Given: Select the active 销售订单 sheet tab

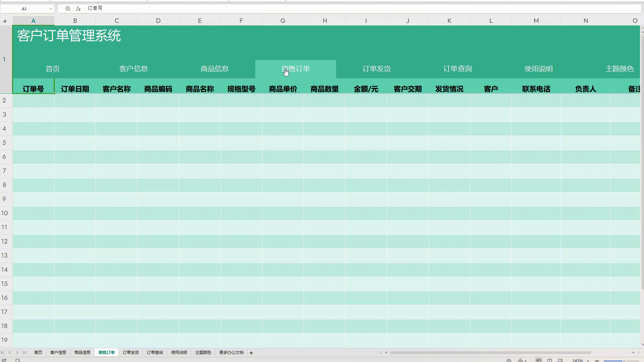Looking at the screenshot, I should click(x=107, y=353).
